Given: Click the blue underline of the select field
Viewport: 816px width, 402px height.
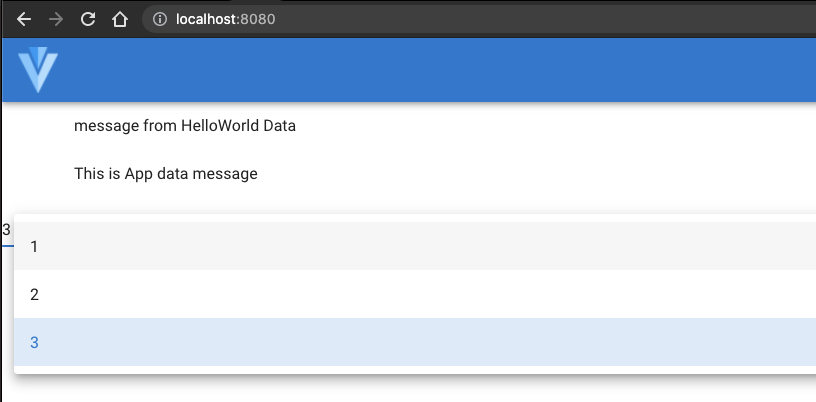Looking at the screenshot, I should coord(7,245).
